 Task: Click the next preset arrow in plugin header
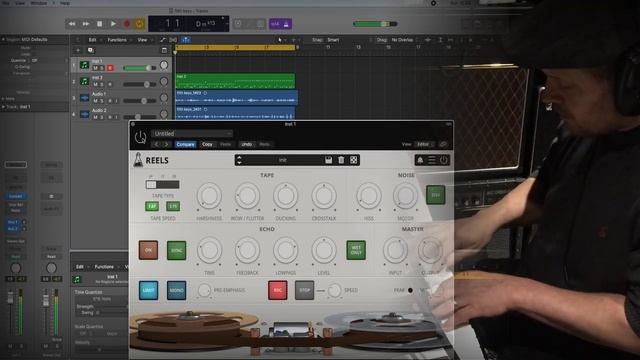click(167, 144)
